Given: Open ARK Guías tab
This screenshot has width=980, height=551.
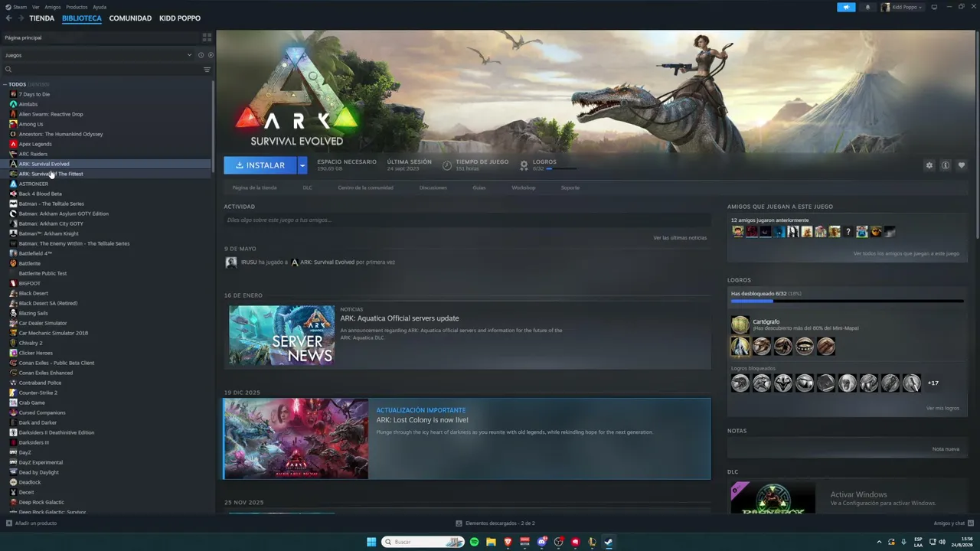Looking at the screenshot, I should point(479,187).
